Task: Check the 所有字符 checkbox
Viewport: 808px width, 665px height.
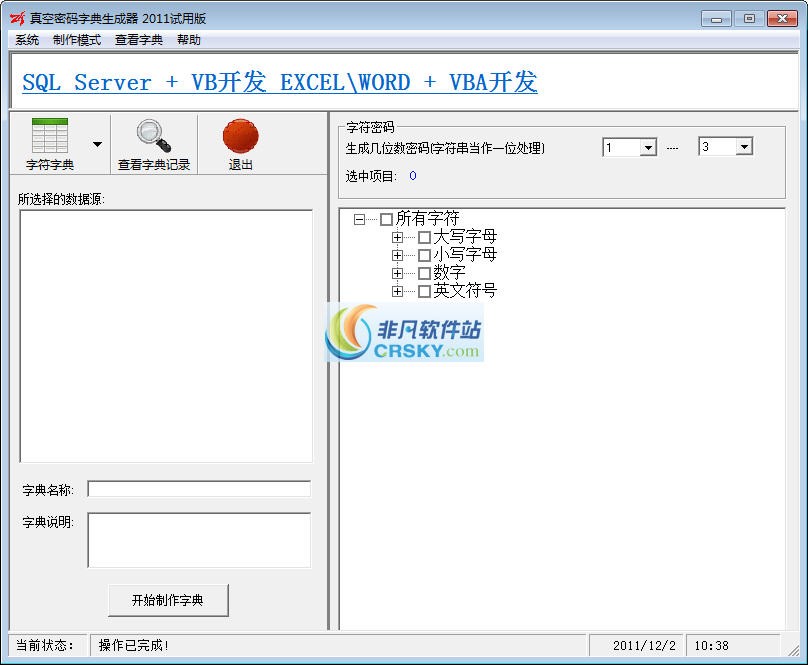Action: click(x=386, y=220)
